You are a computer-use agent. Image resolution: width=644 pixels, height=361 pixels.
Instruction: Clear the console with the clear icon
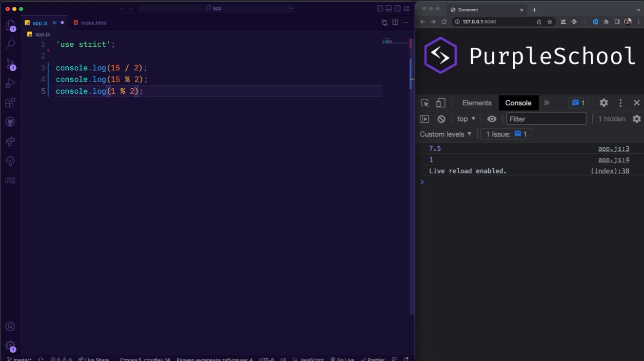pyautogui.click(x=441, y=119)
